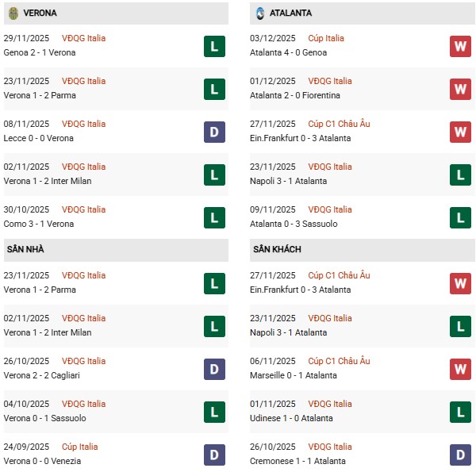
Task: Click the W badge for Marseille 0-1 Atalanta
Action: pyautogui.click(x=460, y=370)
